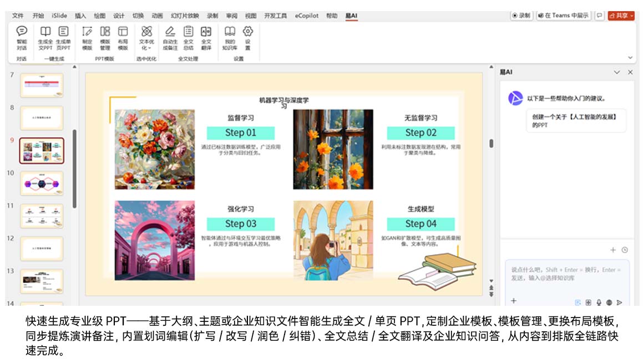The height and width of the screenshot is (364, 644).
Task: Click send arrow in 易AI chat box
Action: (x=620, y=303)
